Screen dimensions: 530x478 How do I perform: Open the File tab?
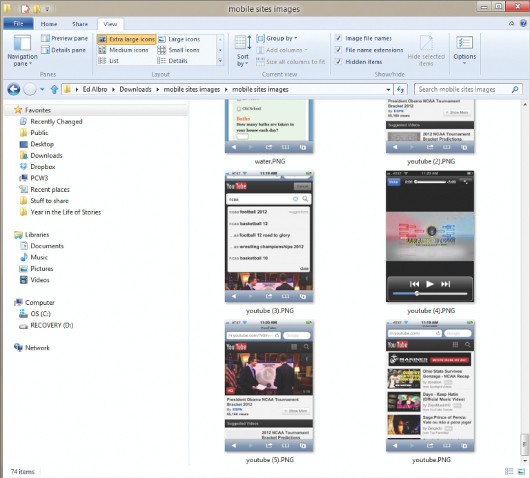point(18,24)
